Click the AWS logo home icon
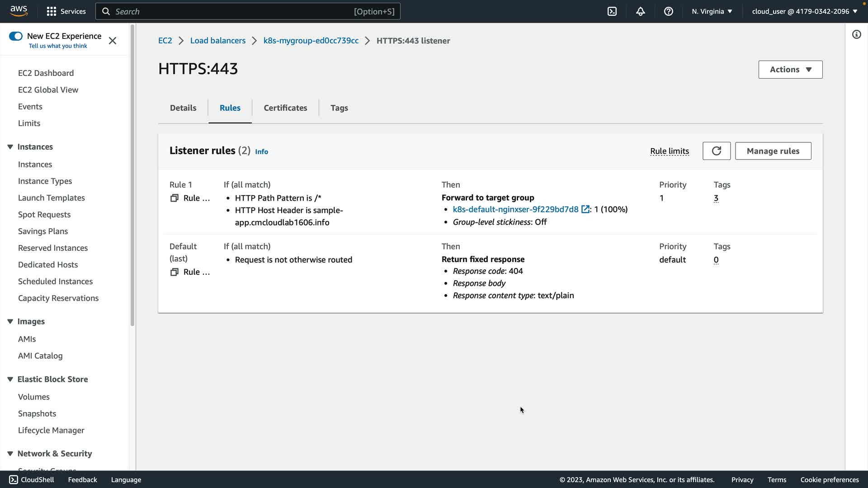The image size is (868, 488). (x=19, y=11)
